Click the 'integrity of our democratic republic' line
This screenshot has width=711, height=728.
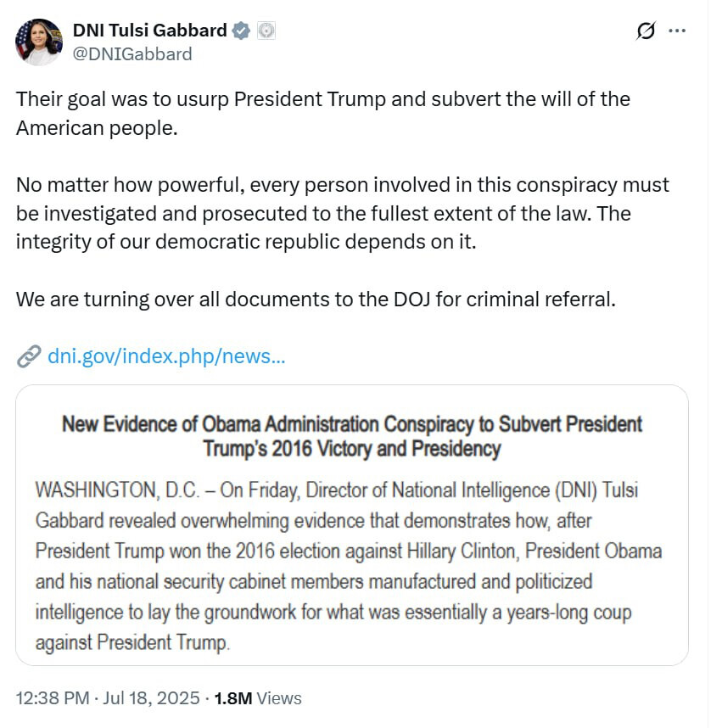tap(246, 242)
